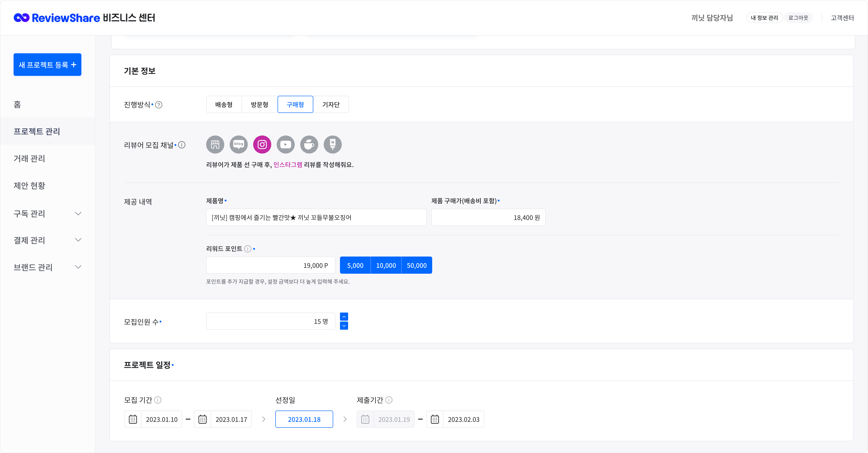
Task: Click the 제품명 input field
Action: pos(316,217)
